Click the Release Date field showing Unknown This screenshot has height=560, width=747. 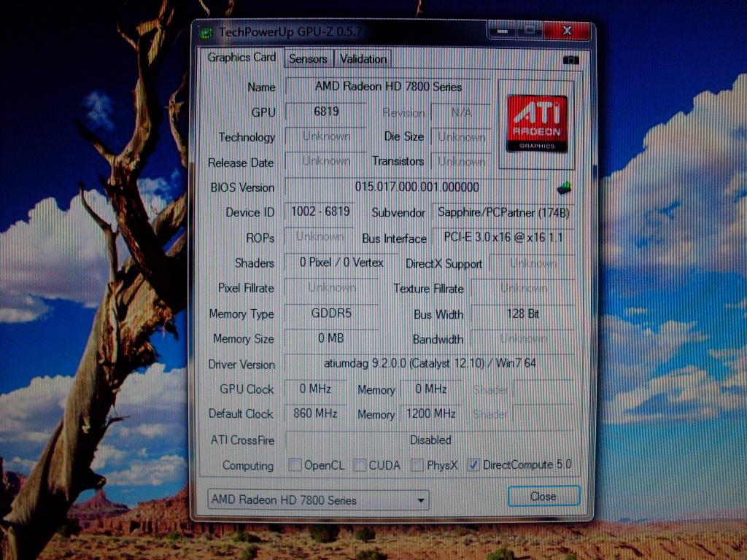[x=326, y=161]
